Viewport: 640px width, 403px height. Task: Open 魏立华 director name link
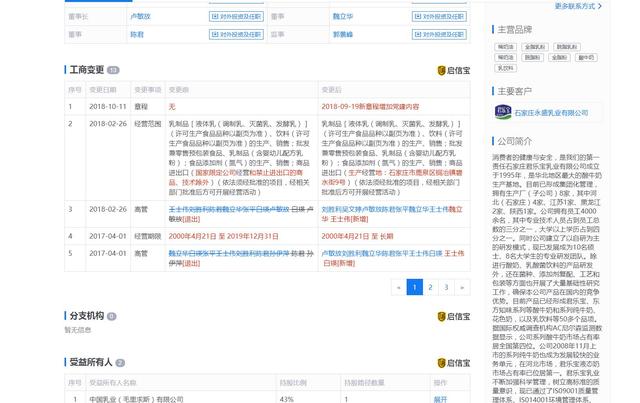click(x=343, y=16)
